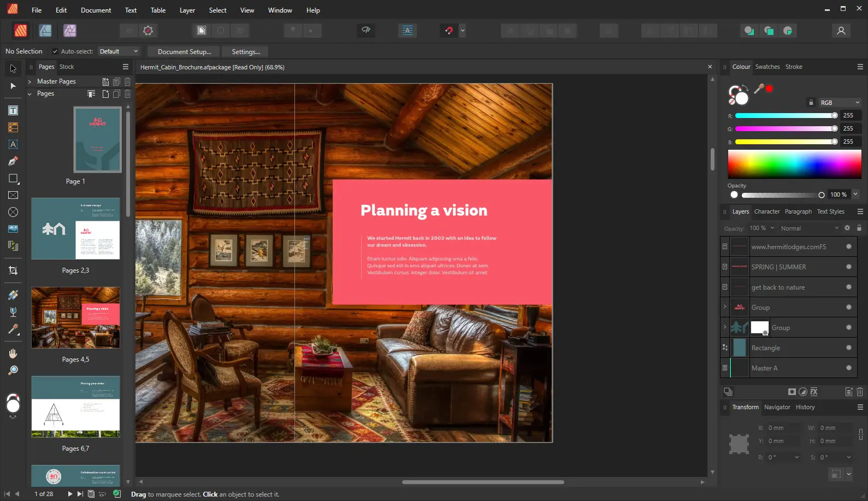The width and height of the screenshot is (868, 501).
Task: Select the Rectangle shape tool
Action: click(x=13, y=179)
